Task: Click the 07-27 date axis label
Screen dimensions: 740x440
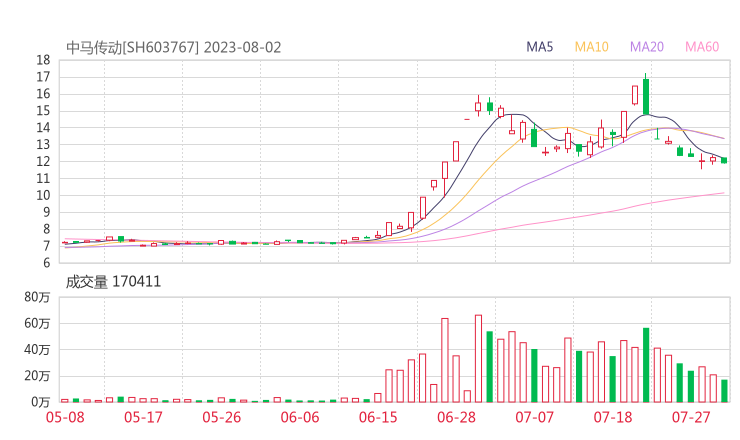Action: (x=691, y=417)
